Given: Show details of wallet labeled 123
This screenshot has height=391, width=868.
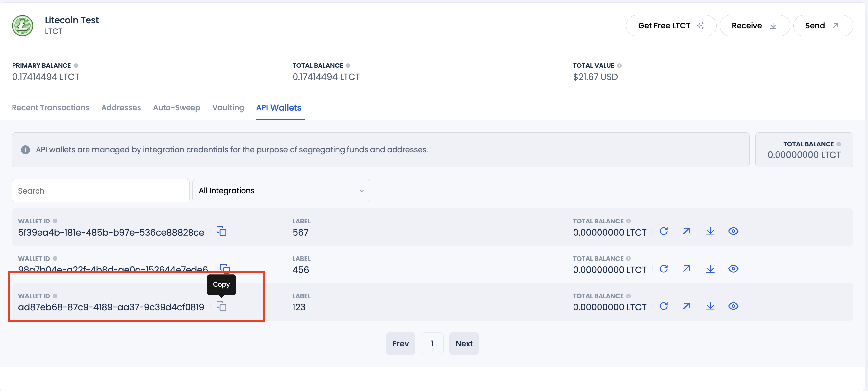Looking at the screenshot, I should 734,307.
